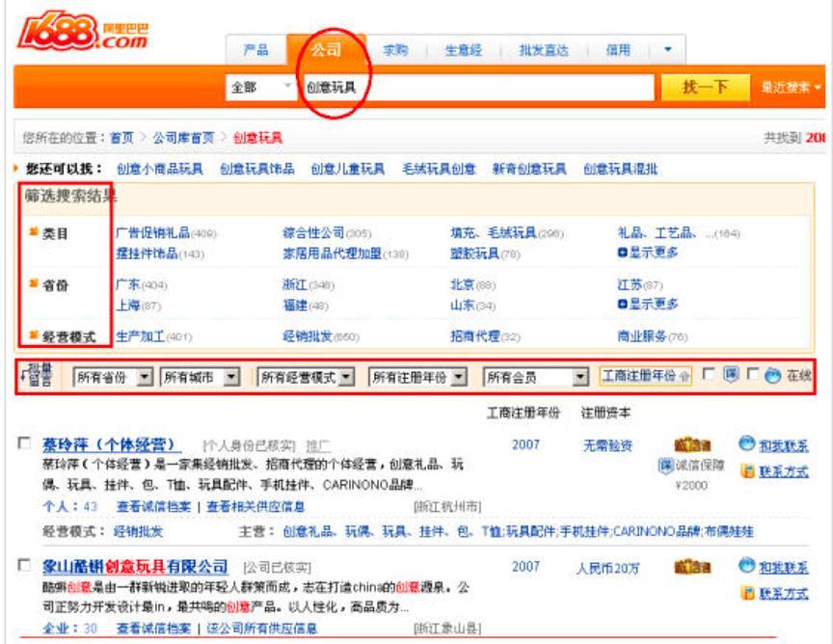
Task: Switch to the 产品 tab
Action: pyautogui.click(x=255, y=50)
